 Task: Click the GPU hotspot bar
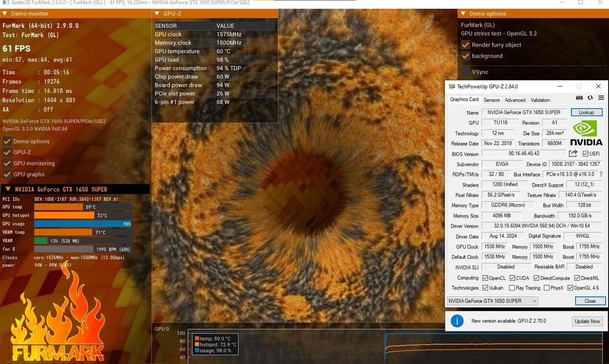coord(64,216)
